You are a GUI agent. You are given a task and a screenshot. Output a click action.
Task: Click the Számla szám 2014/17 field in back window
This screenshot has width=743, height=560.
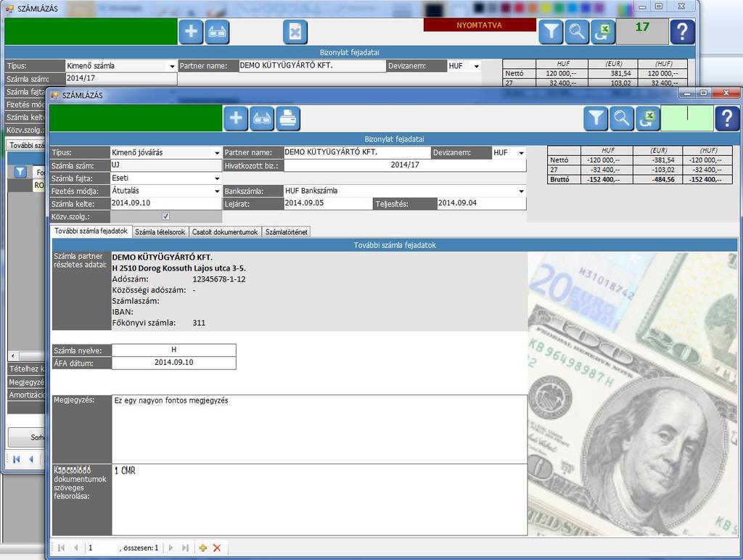pos(121,78)
